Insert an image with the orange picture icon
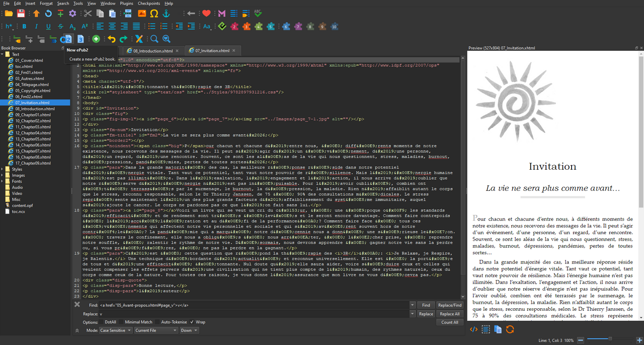Screen dimensions: 644x345 click(142, 13)
